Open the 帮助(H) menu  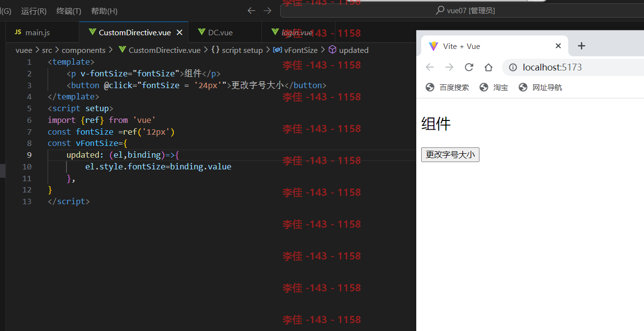pyautogui.click(x=104, y=11)
